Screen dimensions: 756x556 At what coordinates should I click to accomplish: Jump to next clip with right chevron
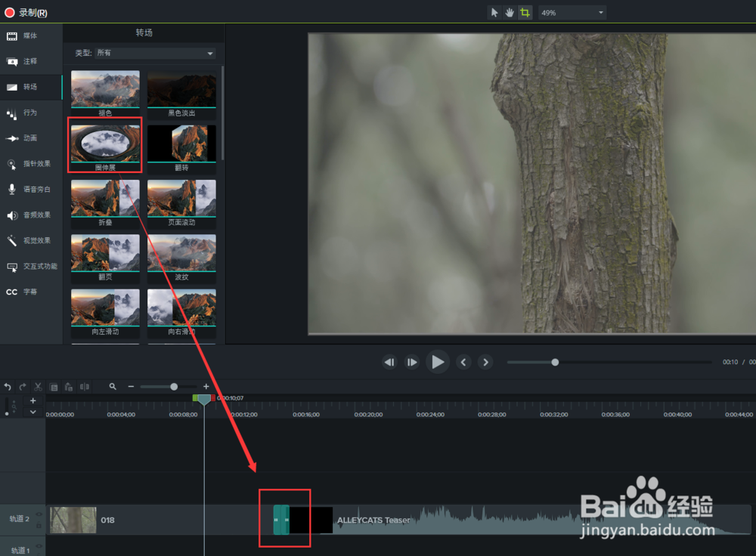point(485,362)
